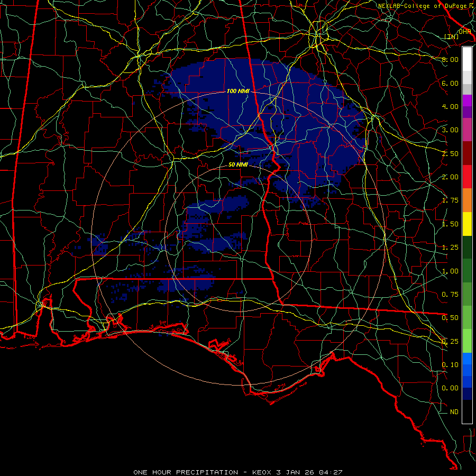Click the ND legend label
Screen dimensions: 476x476
[x=454, y=412]
